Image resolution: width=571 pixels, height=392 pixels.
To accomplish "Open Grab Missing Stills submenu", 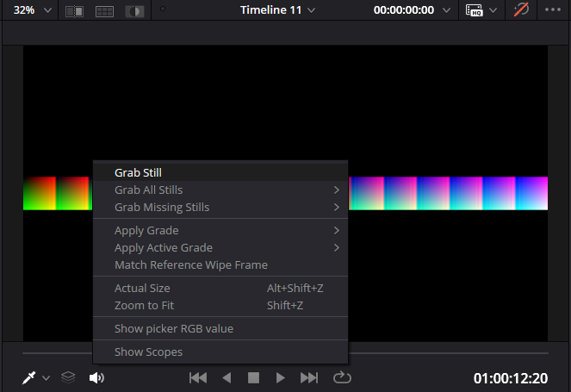I will click(x=220, y=208).
